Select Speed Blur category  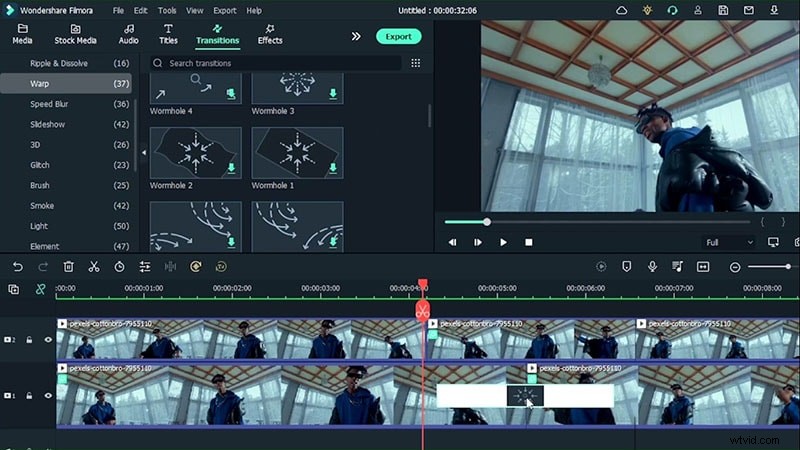coord(66,104)
